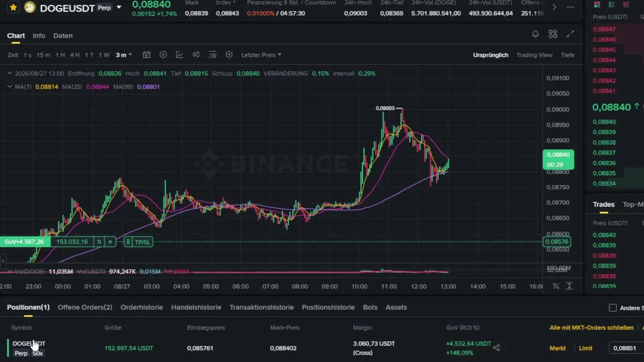Toggle the favorite star for DOGEUSDT
644x362 pixels.
[x=14, y=8]
